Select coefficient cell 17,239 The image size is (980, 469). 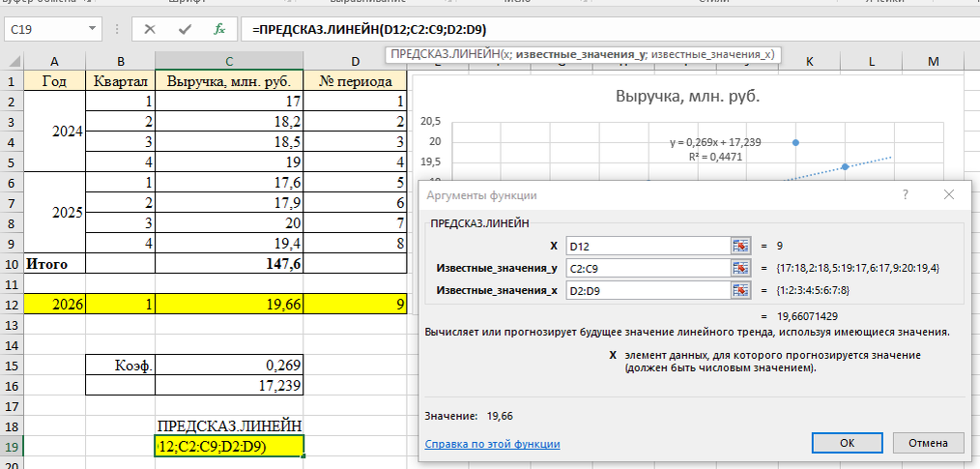229,385
